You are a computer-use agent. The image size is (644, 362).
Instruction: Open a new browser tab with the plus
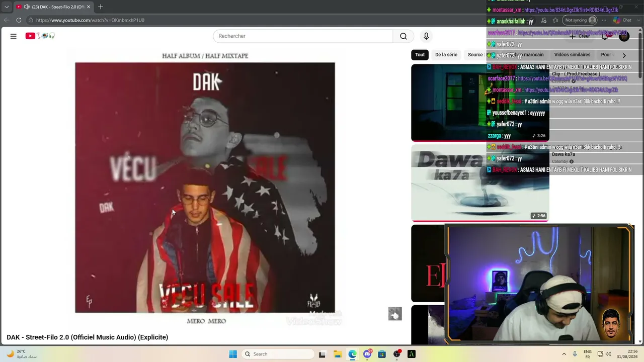tap(101, 7)
